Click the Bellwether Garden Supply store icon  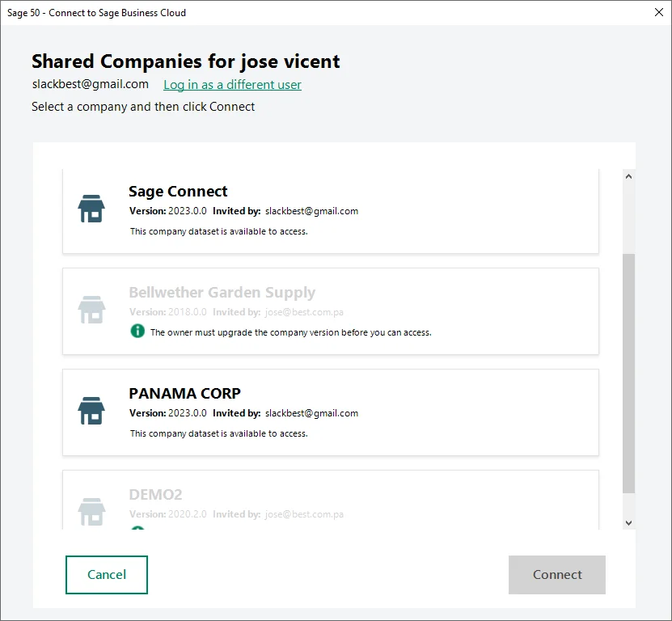91,310
